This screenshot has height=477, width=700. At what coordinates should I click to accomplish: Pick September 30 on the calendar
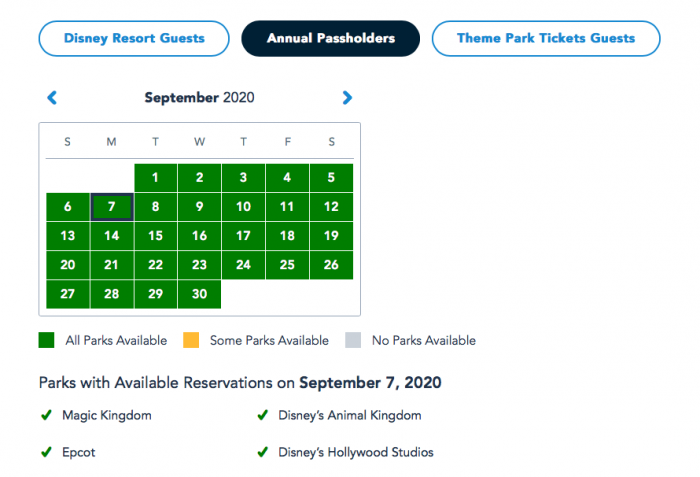[x=199, y=294]
